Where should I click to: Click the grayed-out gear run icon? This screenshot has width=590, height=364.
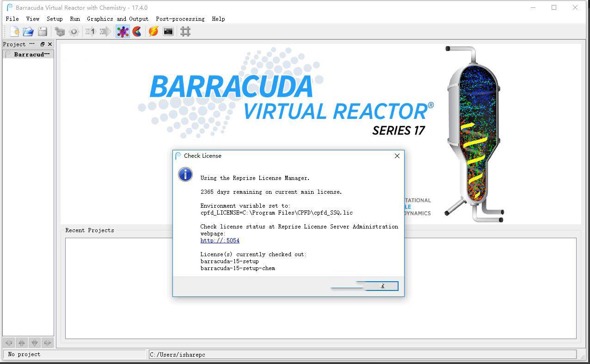tap(74, 31)
